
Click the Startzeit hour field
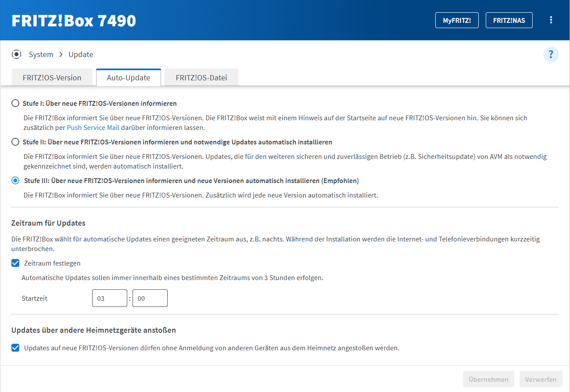coord(110,298)
